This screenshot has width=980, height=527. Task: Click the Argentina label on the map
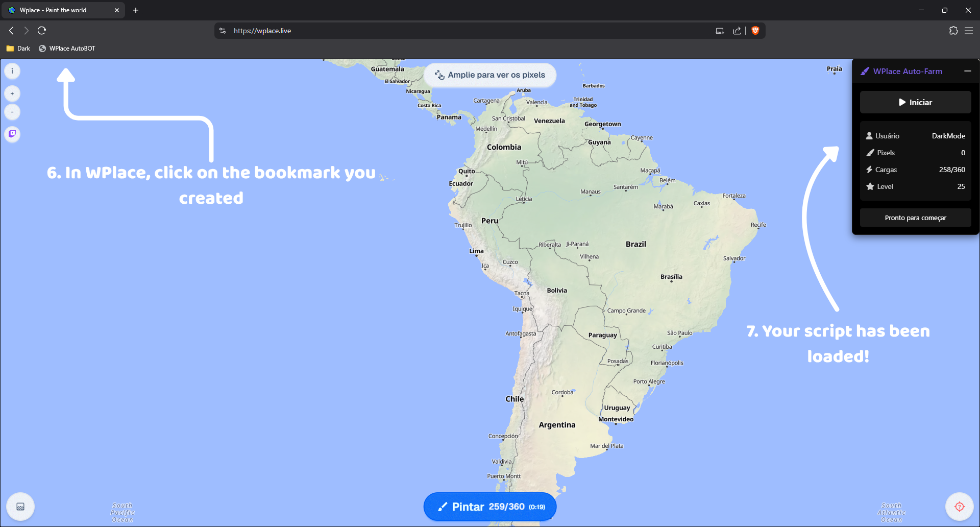(557, 425)
